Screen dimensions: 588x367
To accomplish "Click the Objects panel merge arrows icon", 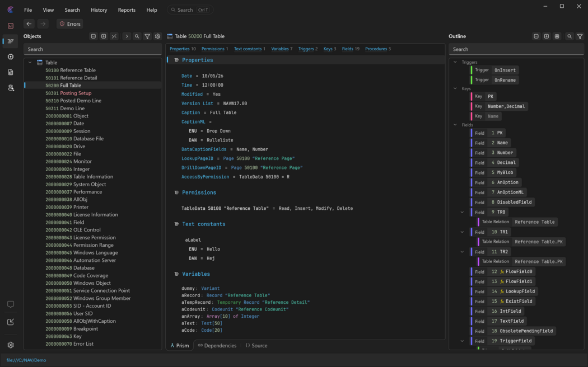I will tap(114, 36).
